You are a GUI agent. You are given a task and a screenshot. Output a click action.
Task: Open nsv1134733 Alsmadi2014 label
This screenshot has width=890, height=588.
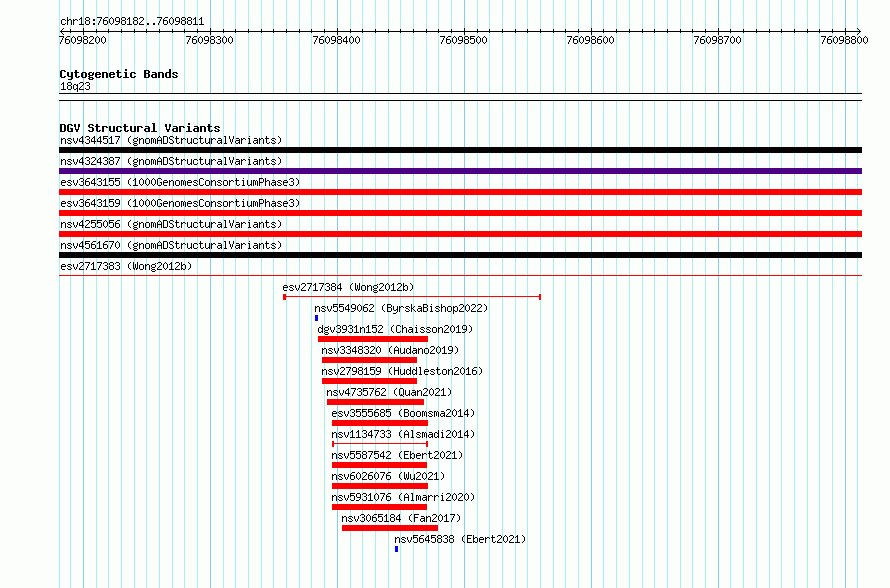[403, 434]
